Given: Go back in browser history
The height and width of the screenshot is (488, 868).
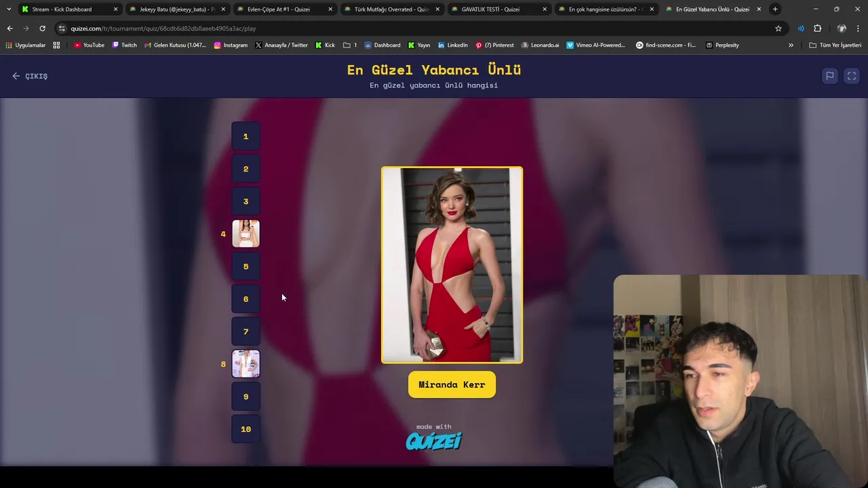Looking at the screenshot, I should 9,28.
